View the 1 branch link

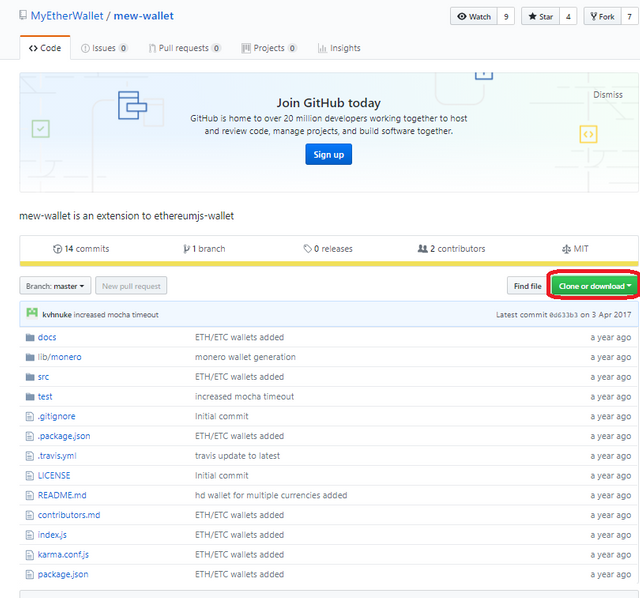click(204, 249)
